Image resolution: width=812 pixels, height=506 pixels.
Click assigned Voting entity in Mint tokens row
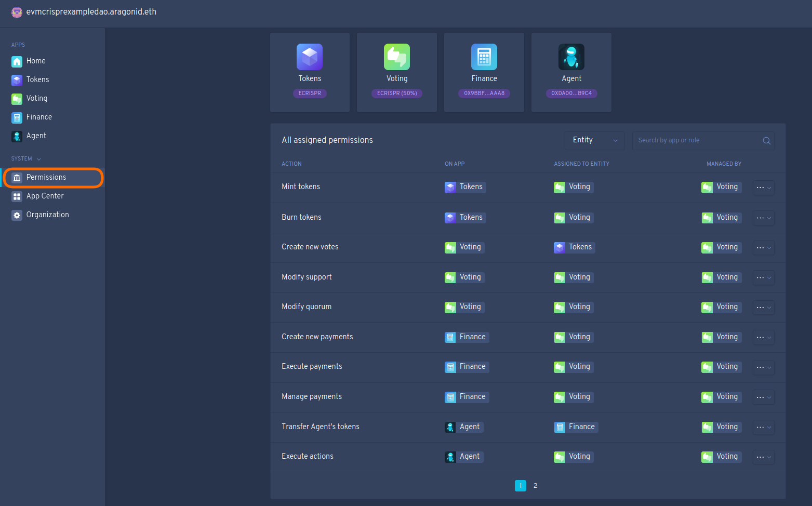(574, 187)
